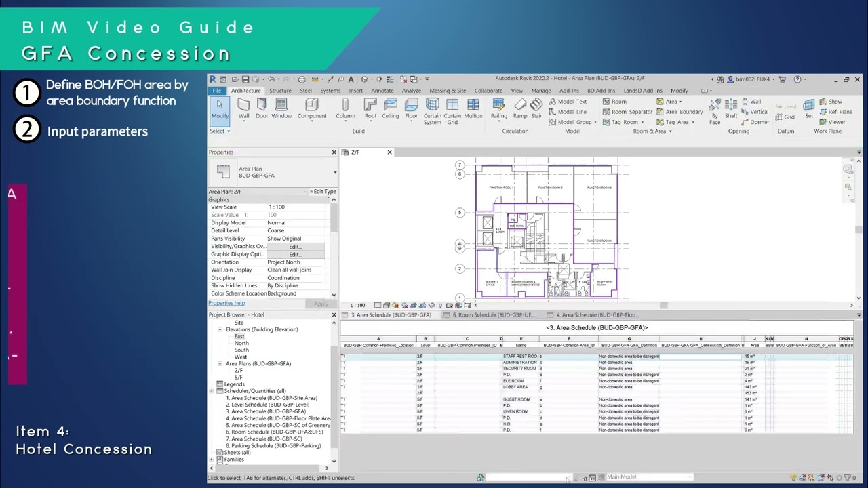
Task: Select the Model Text tool
Action: click(x=567, y=102)
